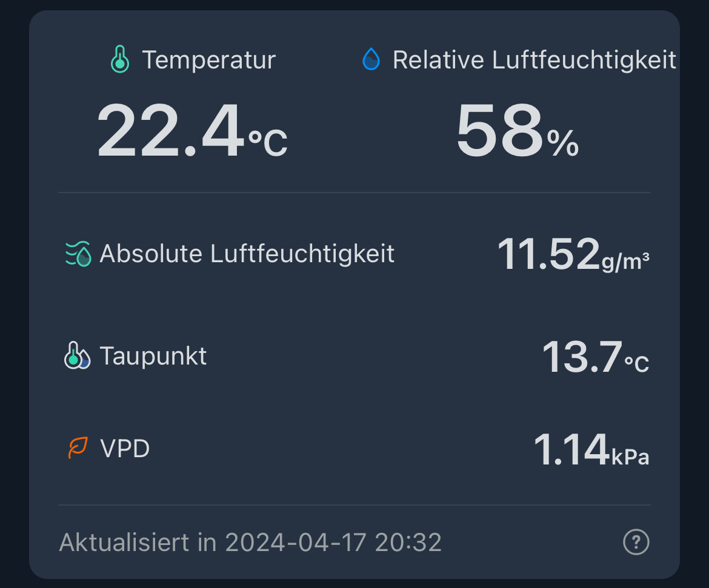Viewport: 709px width, 588px height.
Task: Click the percent sign beside 58
Action: pyautogui.click(x=563, y=144)
